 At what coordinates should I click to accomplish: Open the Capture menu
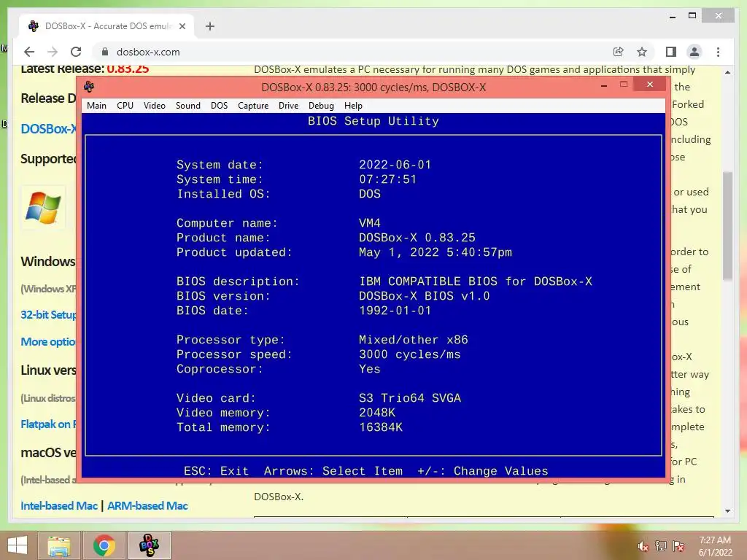[x=253, y=106]
